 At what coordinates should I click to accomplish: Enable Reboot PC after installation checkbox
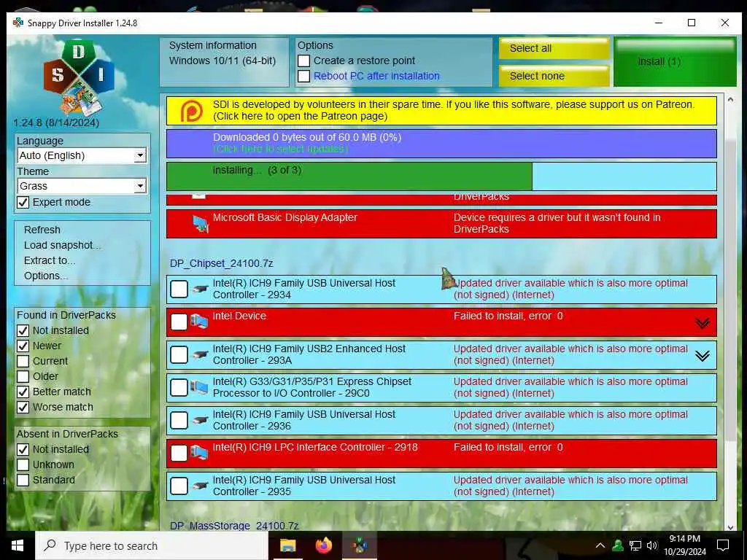pyautogui.click(x=304, y=76)
